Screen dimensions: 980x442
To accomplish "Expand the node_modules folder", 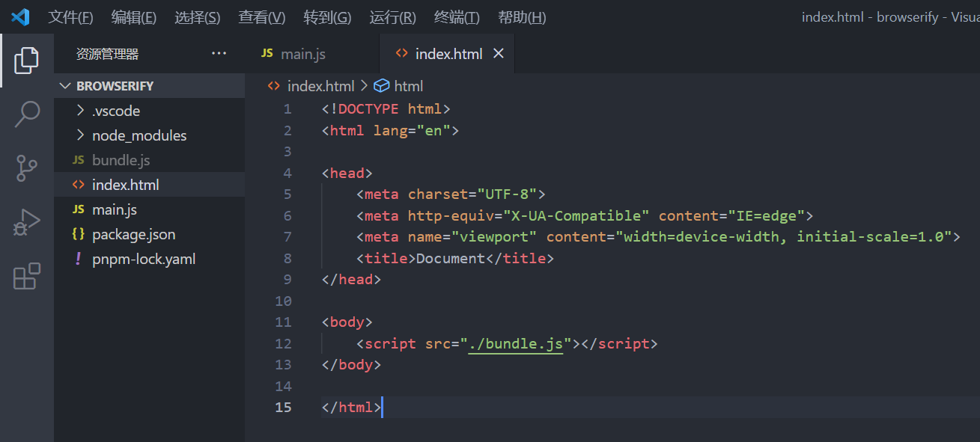I will (x=139, y=135).
